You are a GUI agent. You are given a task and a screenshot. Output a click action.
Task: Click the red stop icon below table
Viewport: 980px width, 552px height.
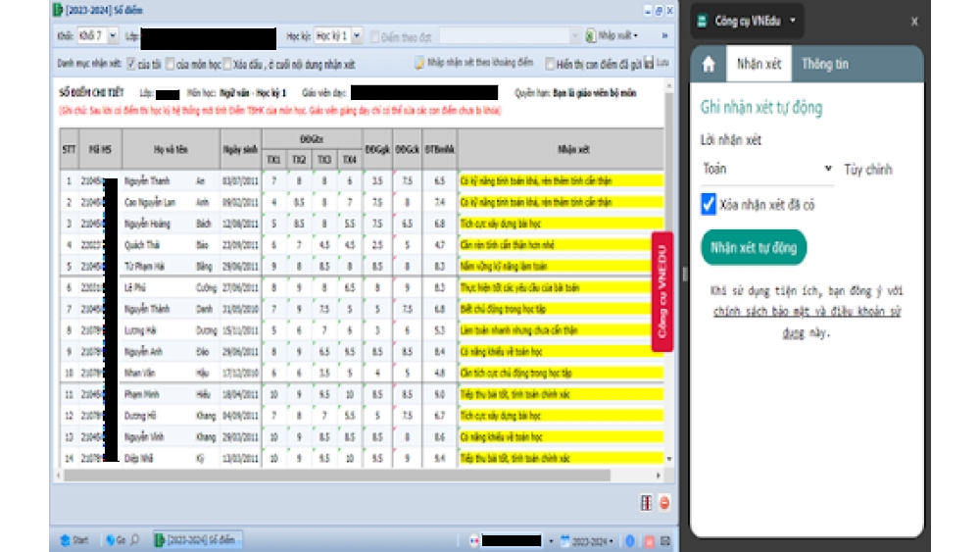point(664,503)
